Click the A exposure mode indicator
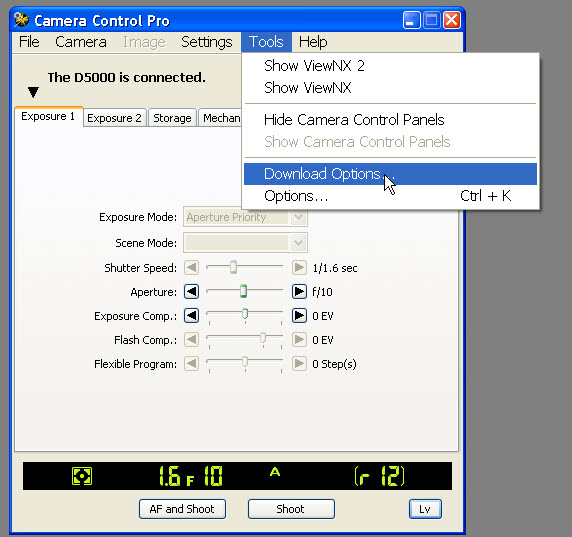572x537 pixels. coord(275,472)
